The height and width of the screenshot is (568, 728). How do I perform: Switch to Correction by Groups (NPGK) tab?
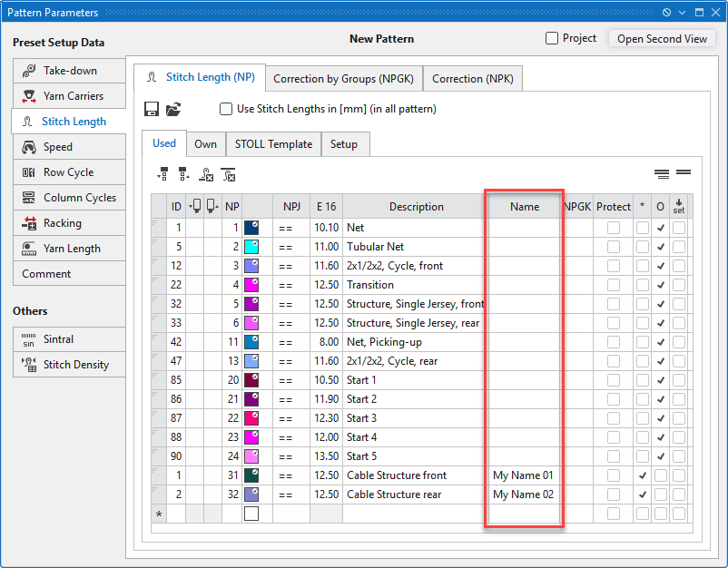point(343,79)
